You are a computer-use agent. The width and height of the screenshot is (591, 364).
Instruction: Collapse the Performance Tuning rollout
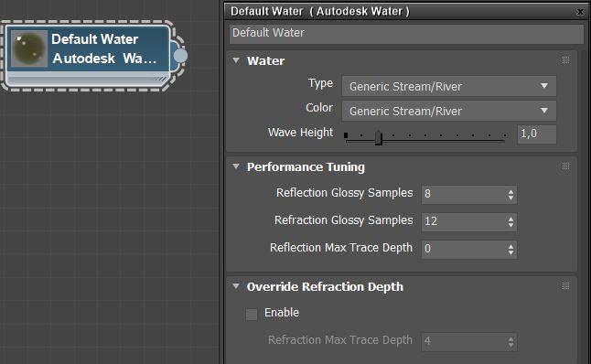click(236, 166)
